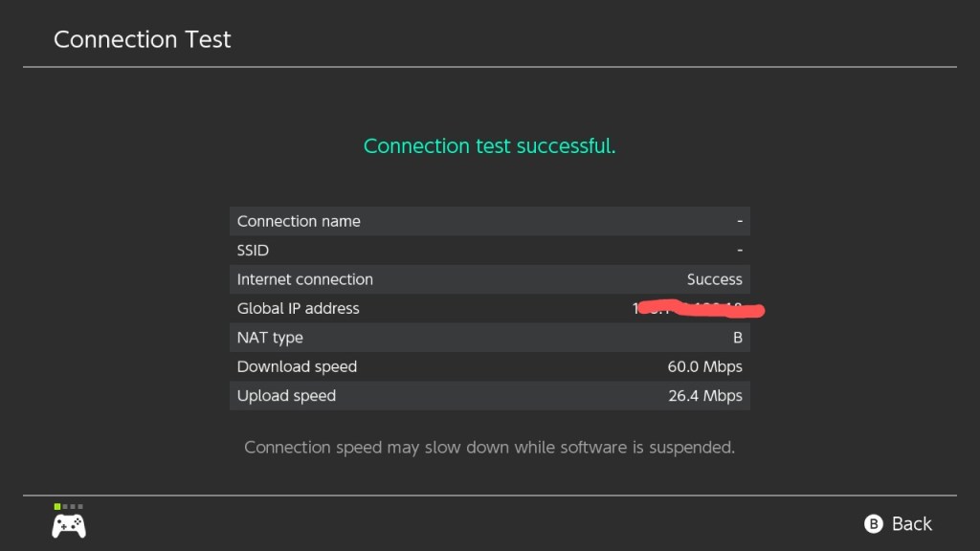Click the 60.0 Mbps download value
Image resolution: width=980 pixels, height=551 pixels.
pyautogui.click(x=704, y=366)
